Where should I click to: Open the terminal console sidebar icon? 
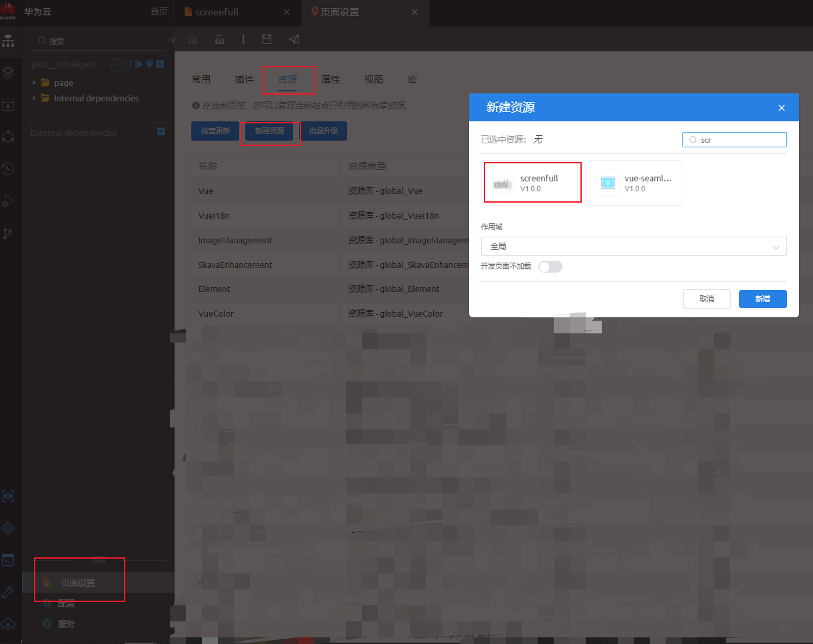(x=8, y=560)
